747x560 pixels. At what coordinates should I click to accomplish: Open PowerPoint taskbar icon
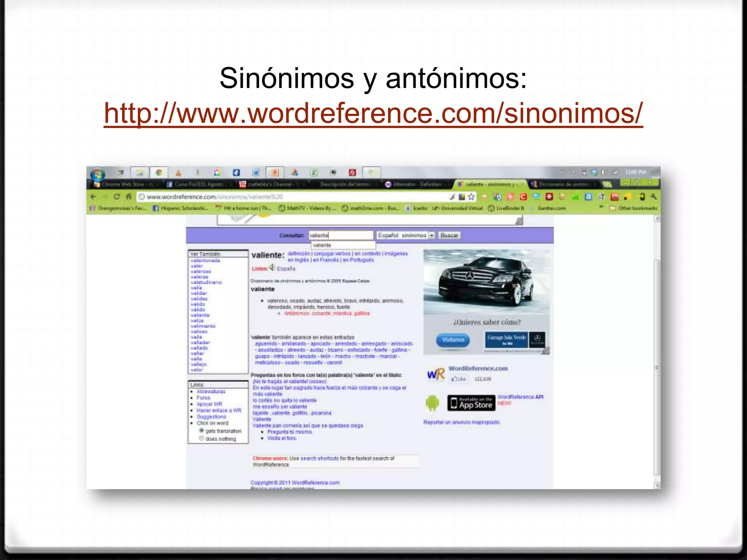point(275,173)
